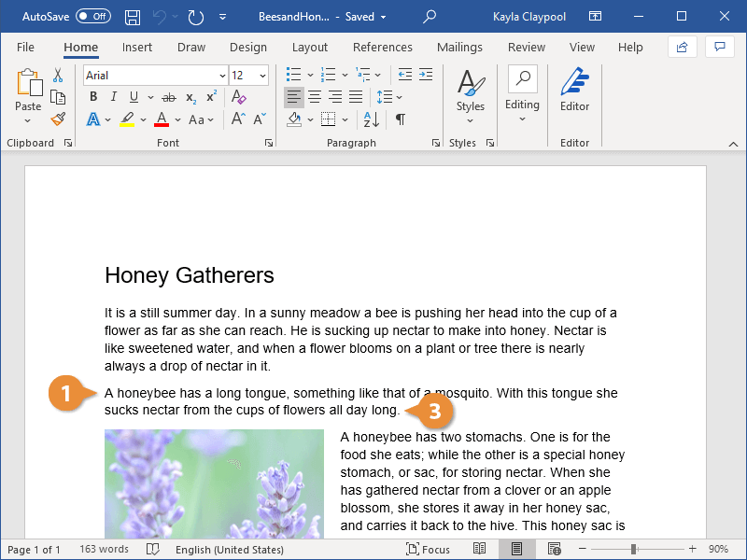
Task: Click the 163 words count
Action: 104,550
